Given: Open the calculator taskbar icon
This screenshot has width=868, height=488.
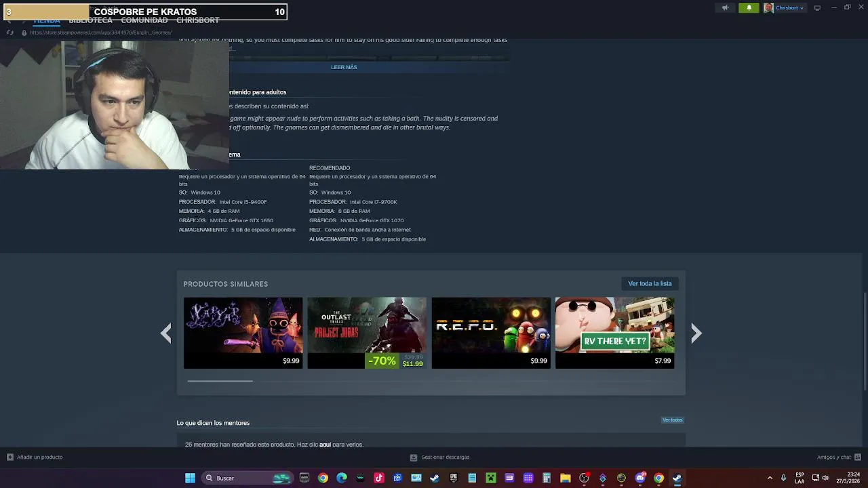Looking at the screenshot, I should (x=547, y=478).
